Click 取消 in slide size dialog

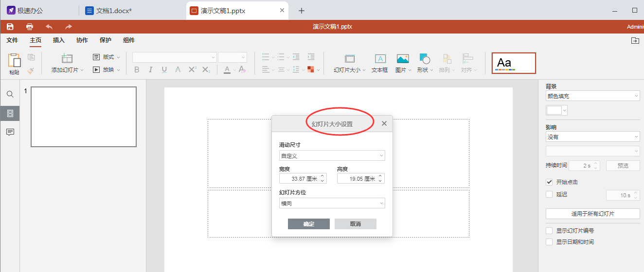point(356,224)
